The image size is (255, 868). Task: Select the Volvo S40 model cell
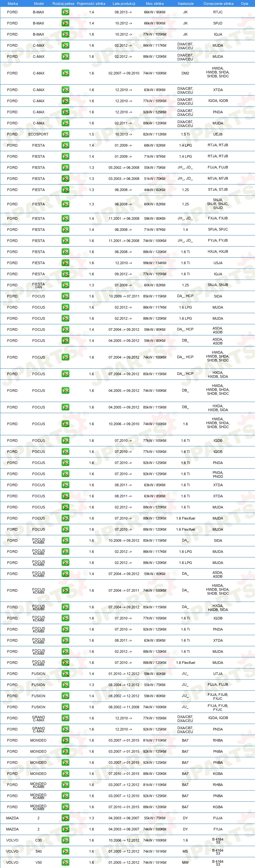pos(38,851)
